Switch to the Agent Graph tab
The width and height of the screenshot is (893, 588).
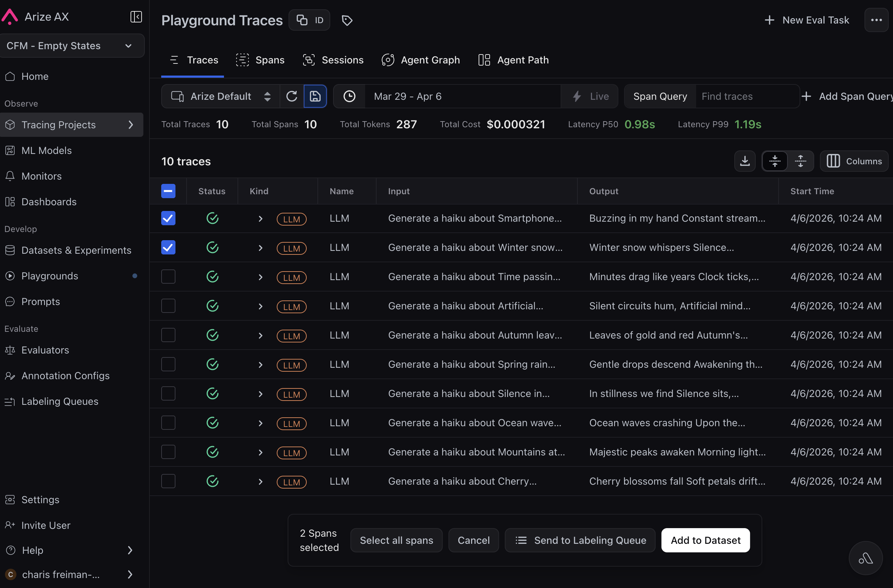click(x=420, y=60)
